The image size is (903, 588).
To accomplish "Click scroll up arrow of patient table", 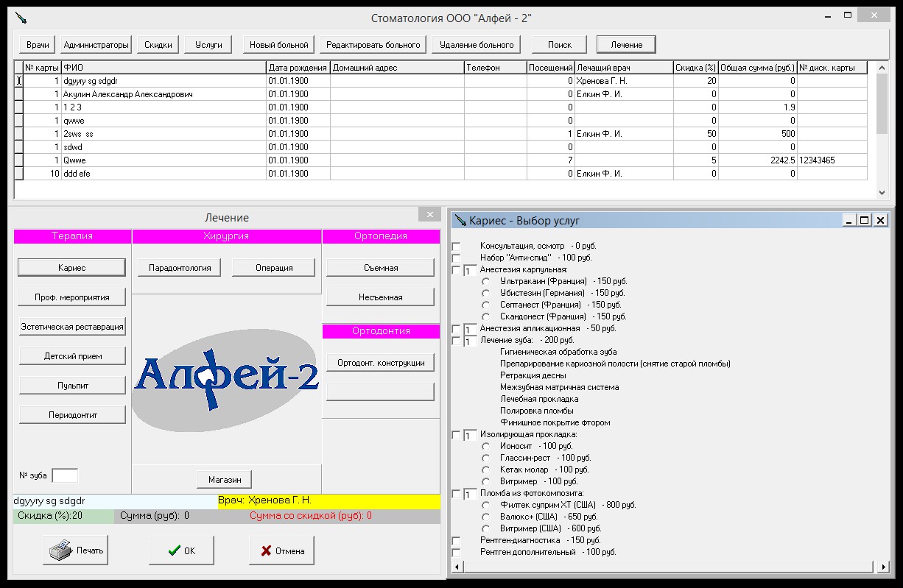I will 882,67.
